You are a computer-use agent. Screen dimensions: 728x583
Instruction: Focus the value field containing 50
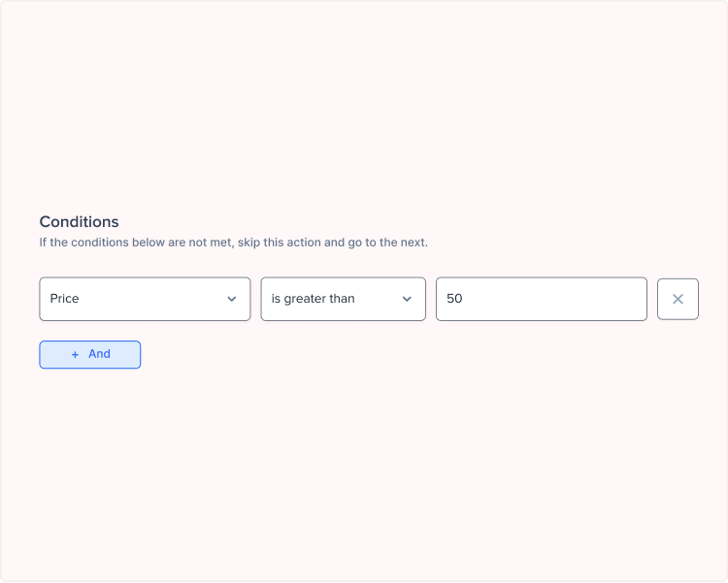542,299
